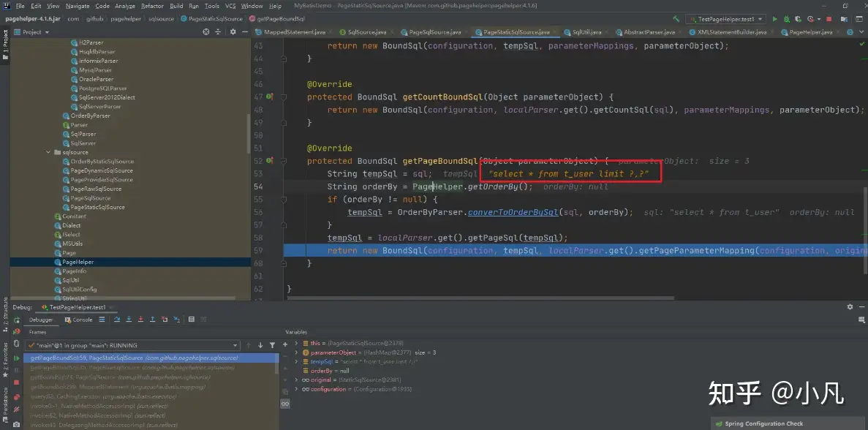This screenshot has height=430, width=868.
Task: Open Console tab in Debug panel
Action: point(78,320)
